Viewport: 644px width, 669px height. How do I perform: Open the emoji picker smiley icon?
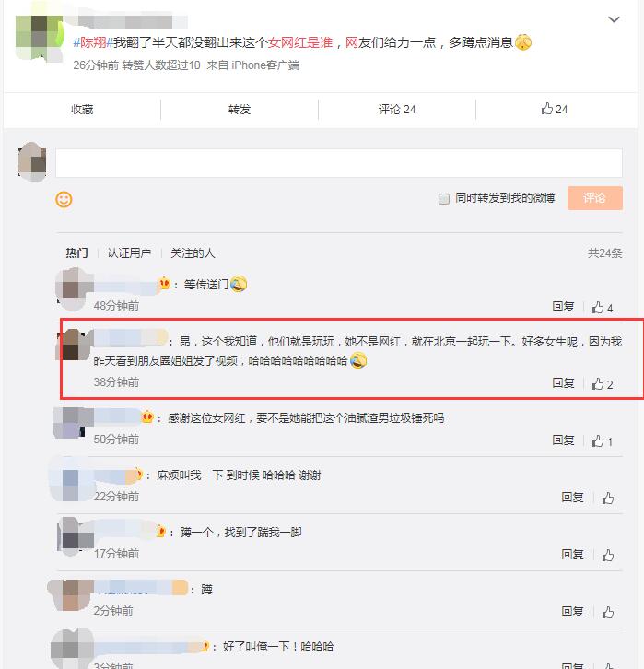pyautogui.click(x=64, y=199)
